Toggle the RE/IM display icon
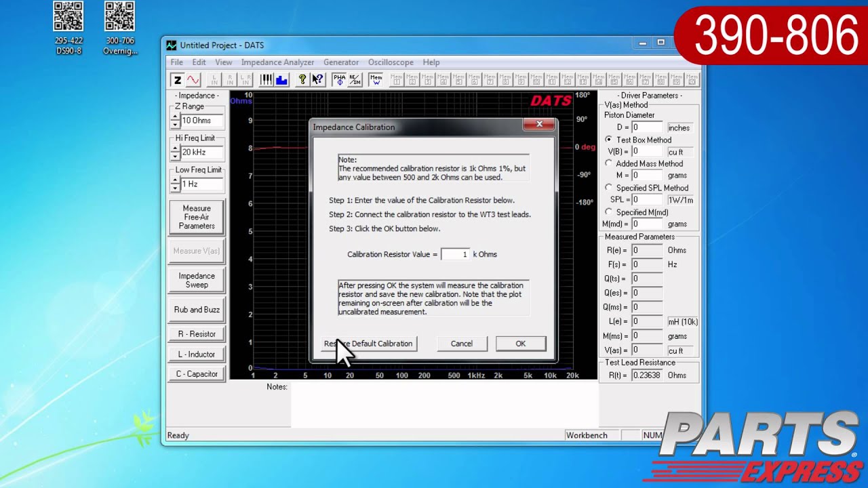868x488 pixels. point(355,80)
